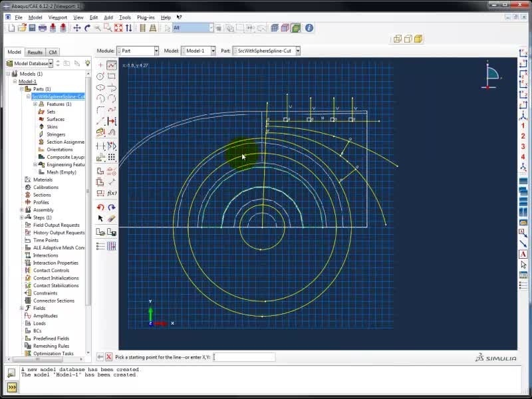Viewport: 532px width, 399px height.
Task: Click the Pan View tool
Action: click(77, 28)
